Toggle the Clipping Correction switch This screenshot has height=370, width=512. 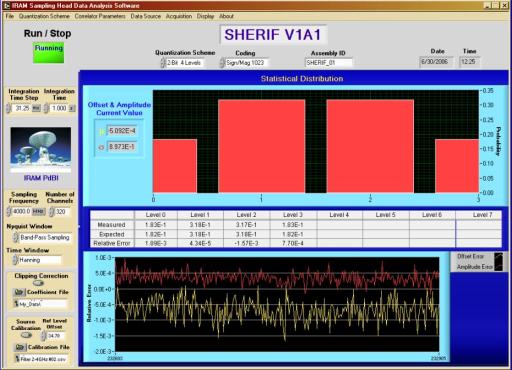point(38,283)
